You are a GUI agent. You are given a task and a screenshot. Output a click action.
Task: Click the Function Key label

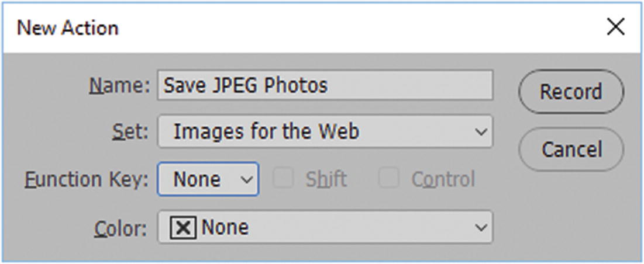pos(87,179)
